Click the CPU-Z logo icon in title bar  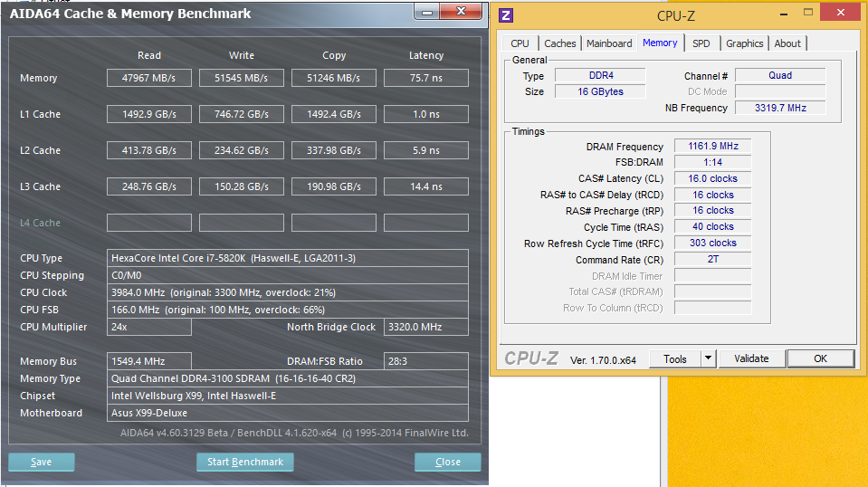tap(505, 15)
